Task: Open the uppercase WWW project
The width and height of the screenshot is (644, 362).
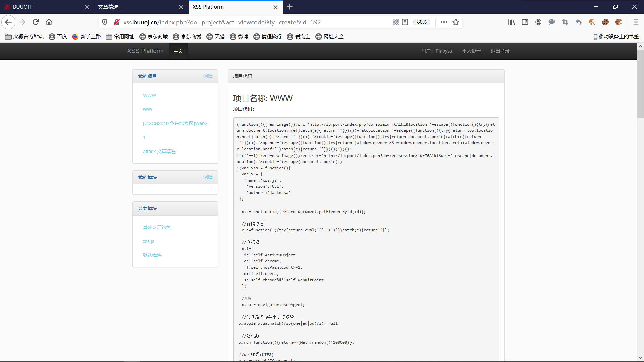Action: [x=149, y=95]
